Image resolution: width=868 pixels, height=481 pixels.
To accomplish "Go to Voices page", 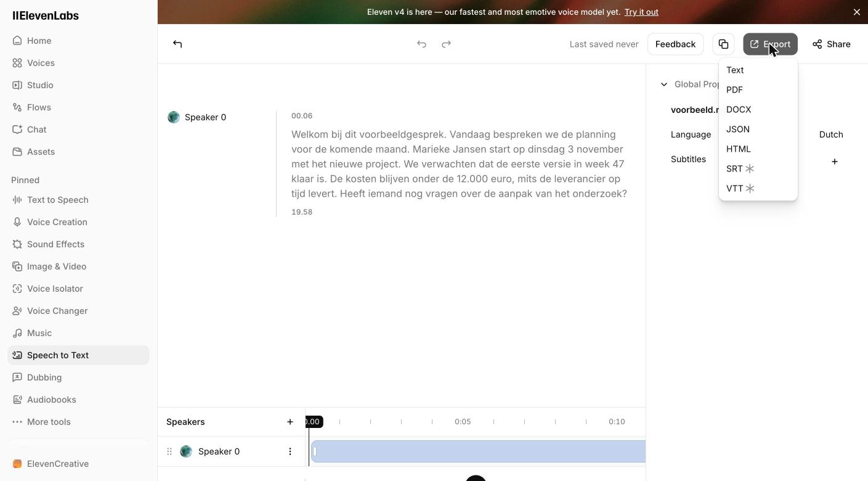I will [x=78, y=63].
